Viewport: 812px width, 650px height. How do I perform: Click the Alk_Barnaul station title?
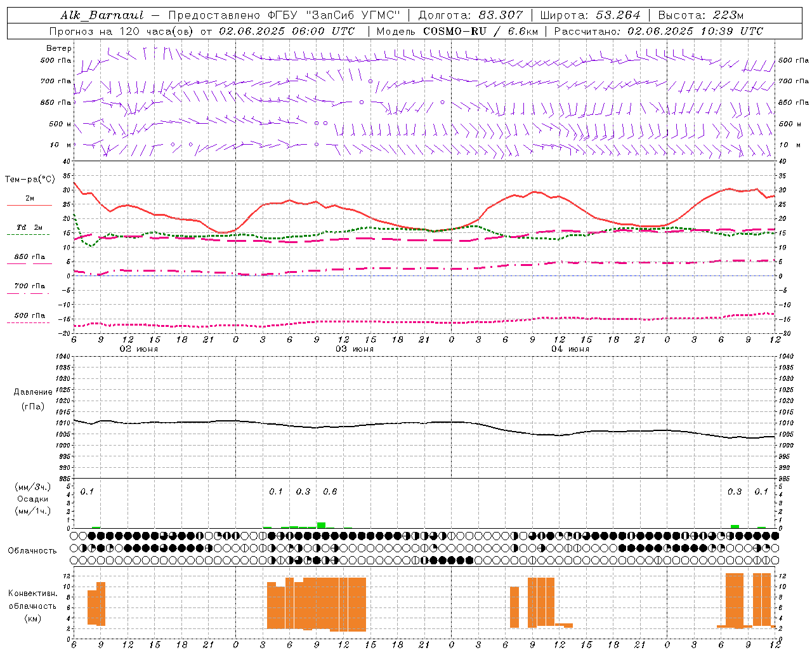coord(102,15)
